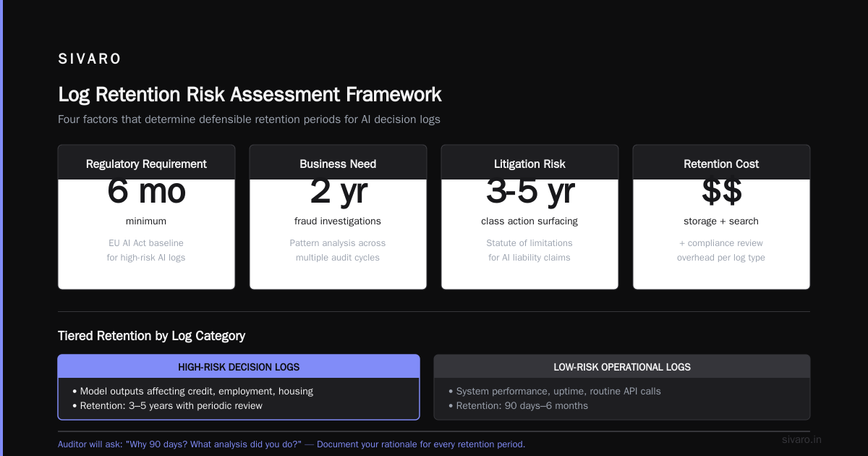Click the '$$' cost value

tap(721, 193)
